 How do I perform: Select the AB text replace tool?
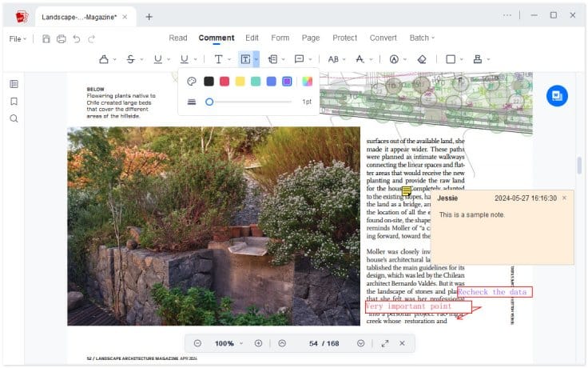(333, 59)
